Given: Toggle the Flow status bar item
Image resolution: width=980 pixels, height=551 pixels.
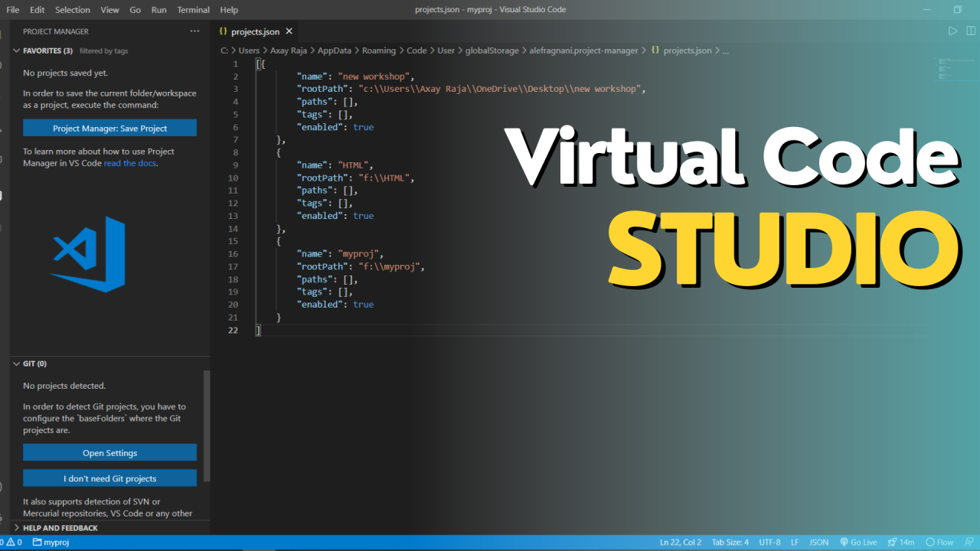Looking at the screenshot, I should coord(939,542).
